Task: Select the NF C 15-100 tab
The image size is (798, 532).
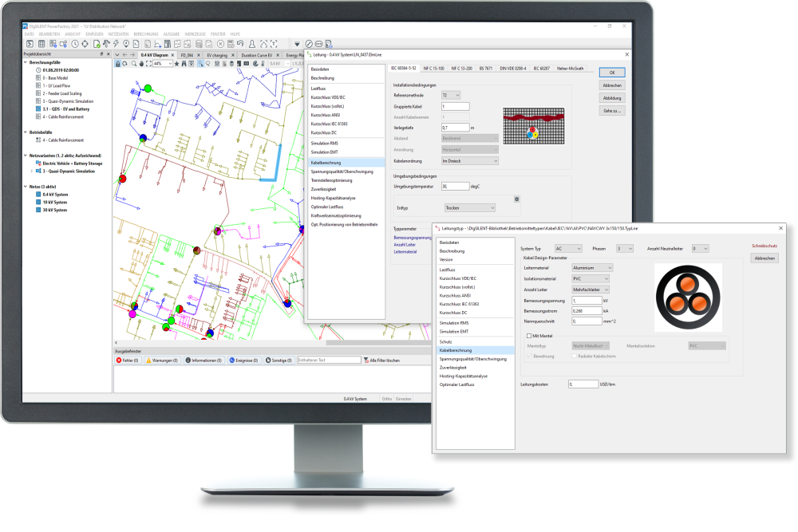Action: 433,68
